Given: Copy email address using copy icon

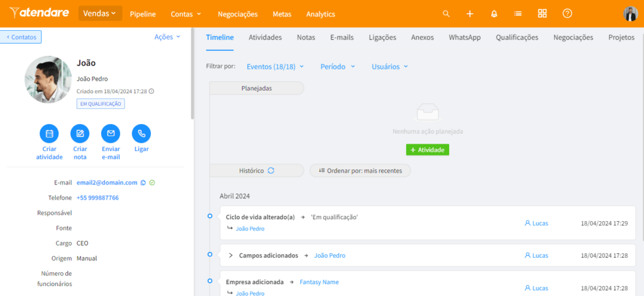Looking at the screenshot, I should 143,183.
